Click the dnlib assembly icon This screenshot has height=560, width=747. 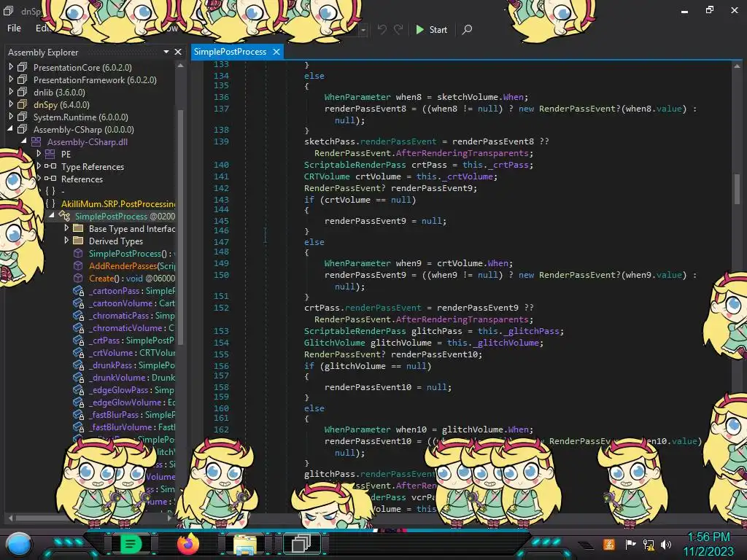23,92
